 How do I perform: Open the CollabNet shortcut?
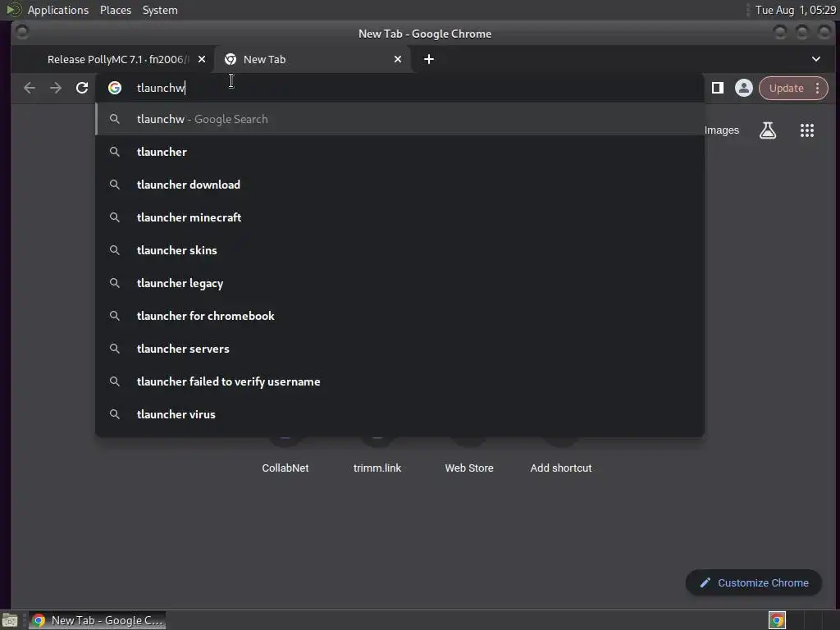285,468
